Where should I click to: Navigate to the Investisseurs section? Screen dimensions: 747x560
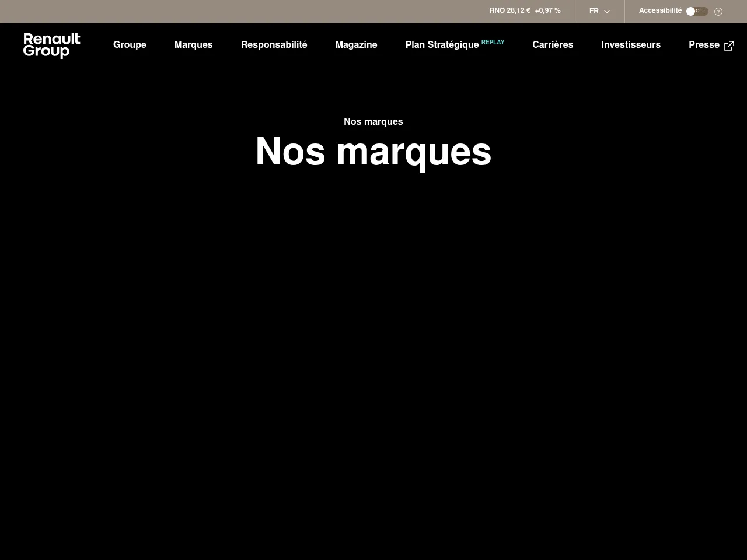(630, 45)
